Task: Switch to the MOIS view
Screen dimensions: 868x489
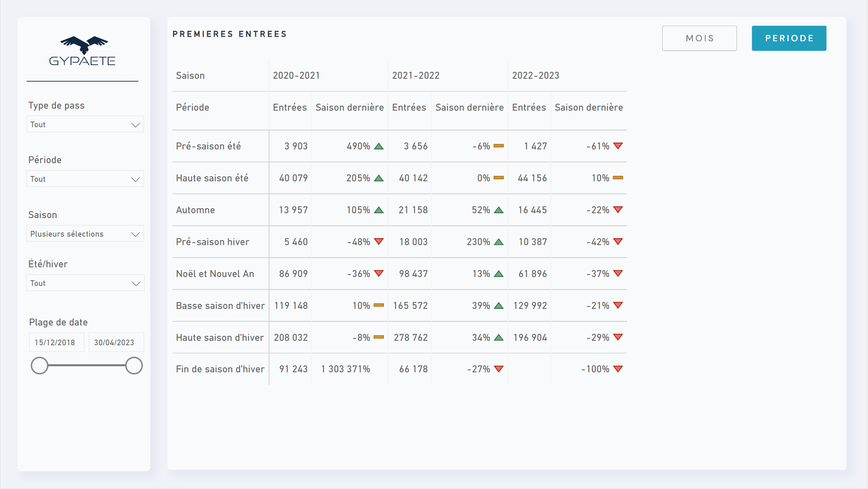Action: click(x=699, y=38)
